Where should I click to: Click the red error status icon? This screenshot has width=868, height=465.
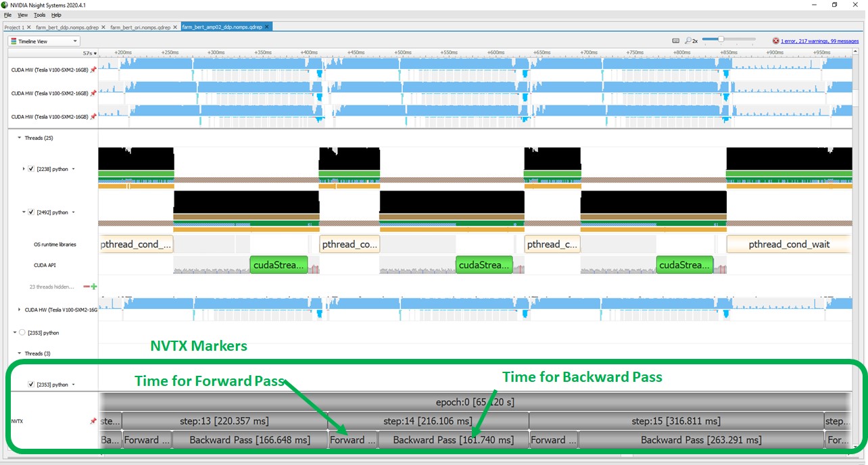775,41
